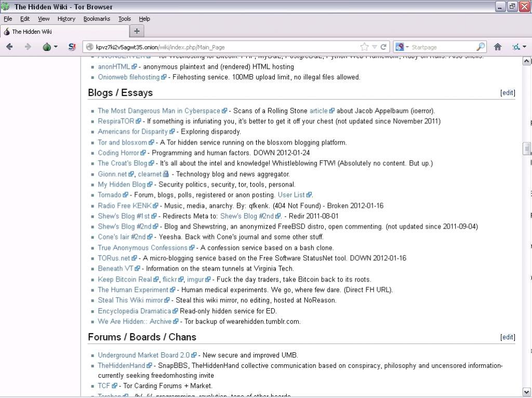The height and width of the screenshot is (398, 532).
Task: Open the NoScript S! toolbar icon
Action: (x=72, y=47)
